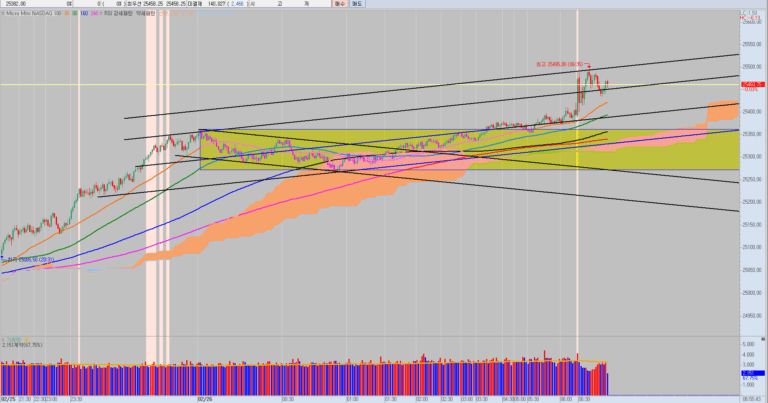The image size is (768, 403).
Task: Click the LC value label at top of price axis
Action: 749,13
